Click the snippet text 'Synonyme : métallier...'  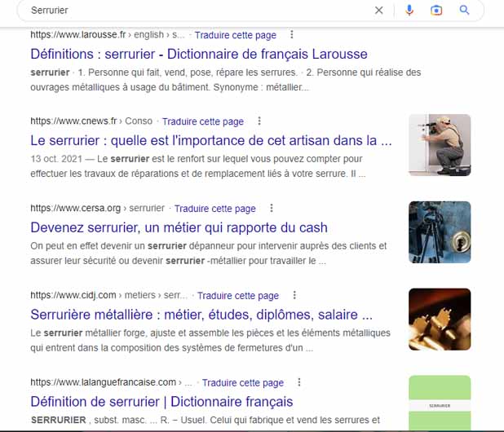click(x=261, y=87)
